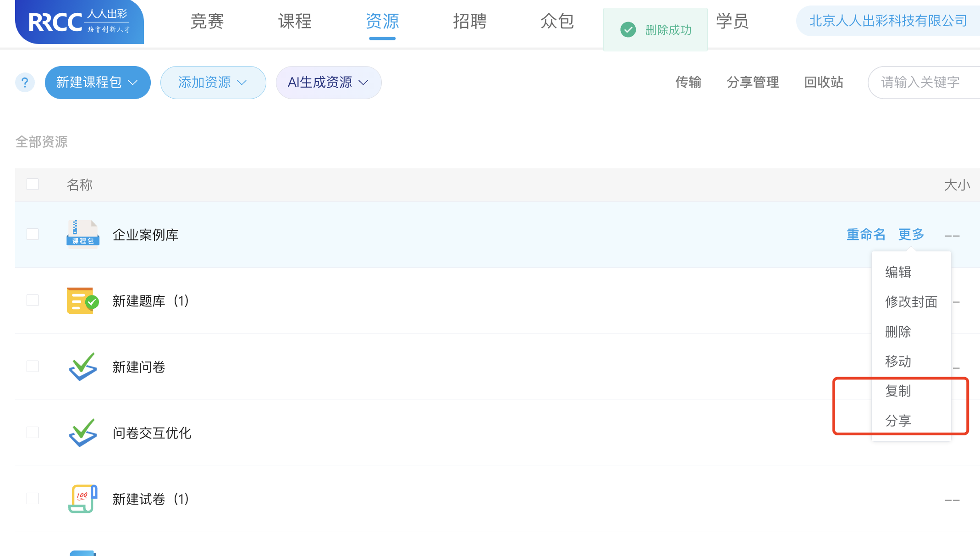Expand the AI生成资源 dropdown
The height and width of the screenshot is (556, 980).
(328, 83)
